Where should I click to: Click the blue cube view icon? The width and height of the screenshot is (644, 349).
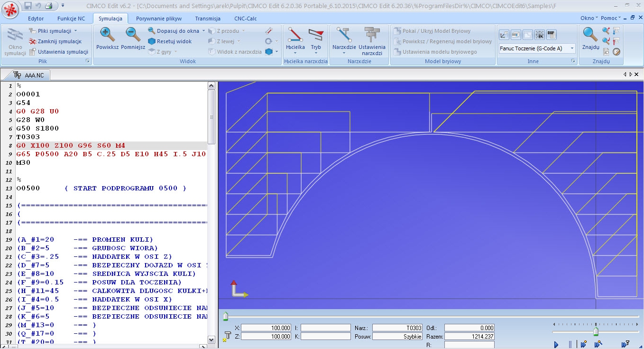(x=269, y=52)
